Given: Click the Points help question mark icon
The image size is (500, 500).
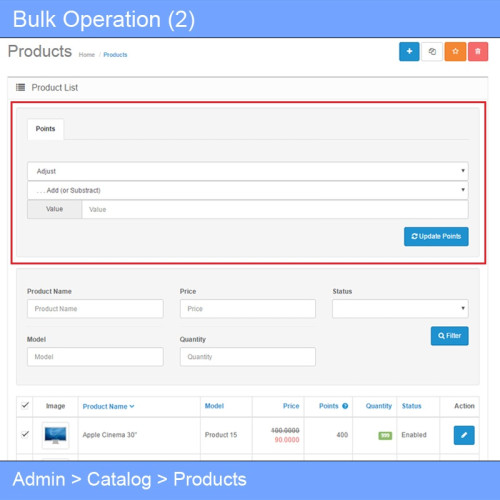Looking at the screenshot, I should tap(345, 406).
